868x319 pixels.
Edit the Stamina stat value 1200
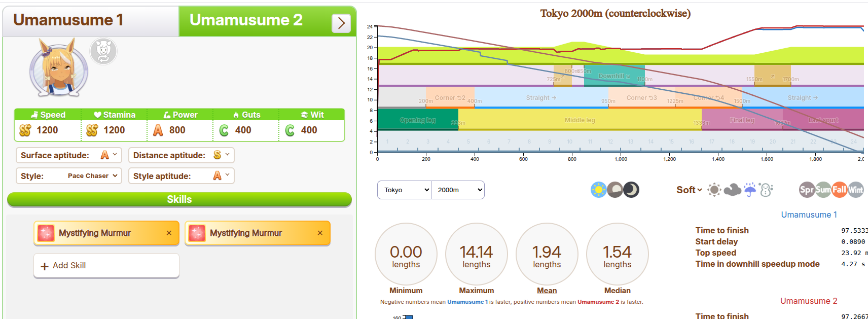114,130
